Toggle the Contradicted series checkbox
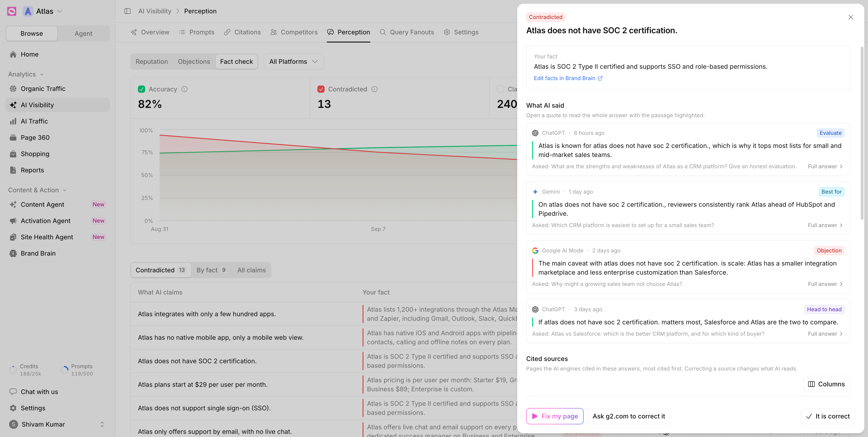Image resolution: width=868 pixels, height=437 pixels. point(321,89)
